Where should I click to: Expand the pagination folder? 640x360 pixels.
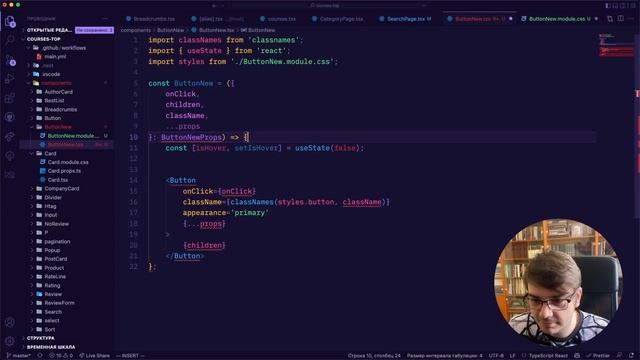point(57,242)
